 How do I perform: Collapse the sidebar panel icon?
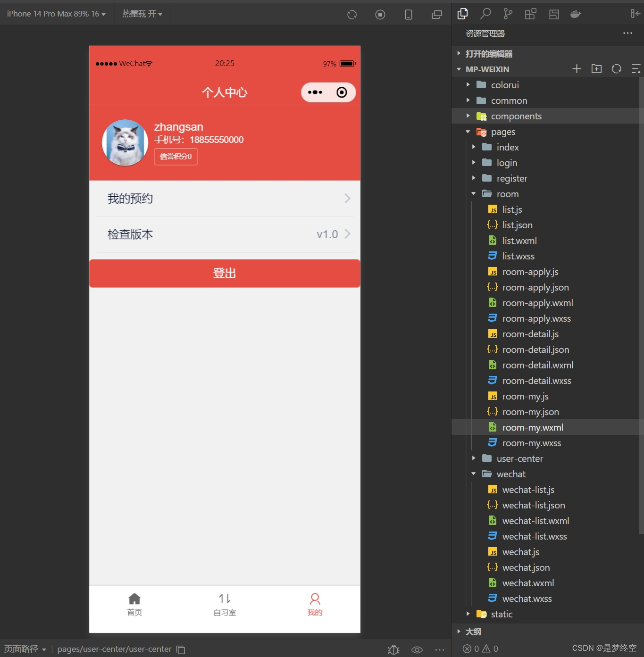tap(636, 14)
